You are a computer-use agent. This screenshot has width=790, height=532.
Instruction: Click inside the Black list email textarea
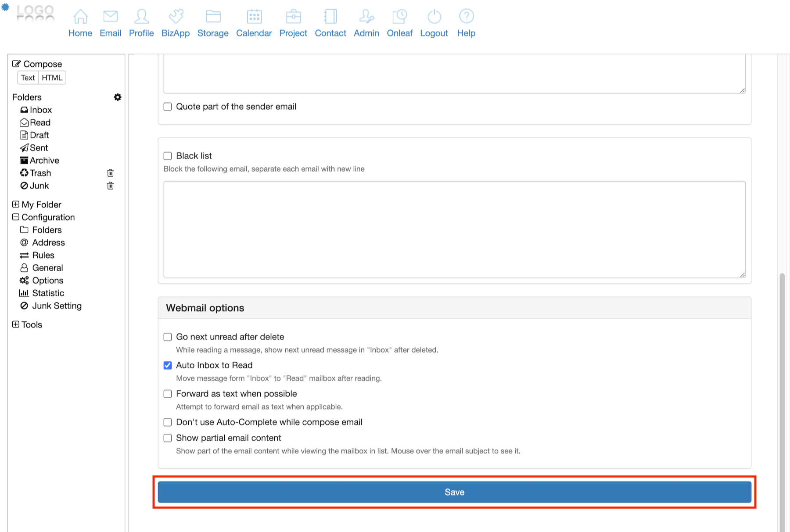pos(454,230)
